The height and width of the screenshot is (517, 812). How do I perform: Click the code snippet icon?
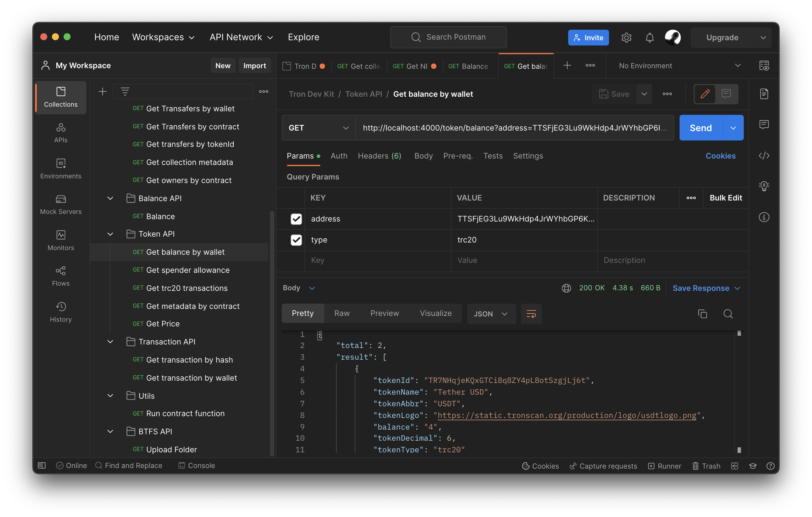pos(764,156)
